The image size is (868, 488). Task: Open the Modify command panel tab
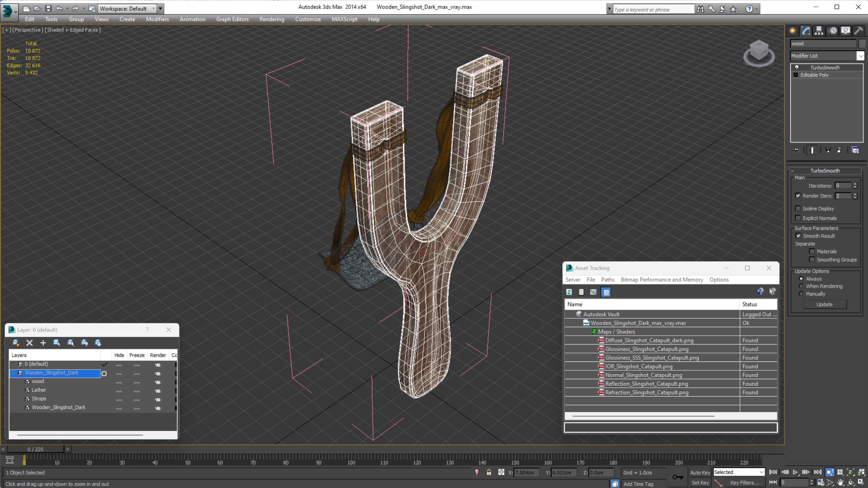(x=806, y=31)
